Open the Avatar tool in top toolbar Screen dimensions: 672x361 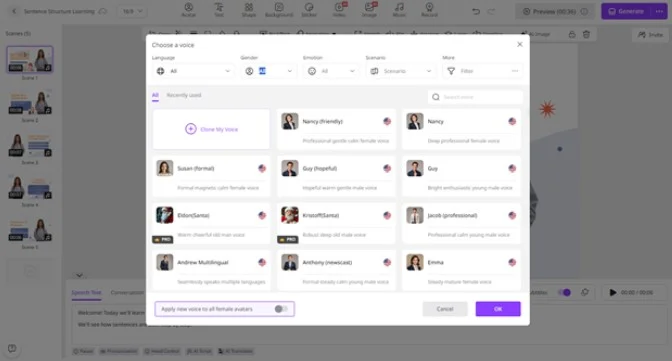tap(189, 9)
